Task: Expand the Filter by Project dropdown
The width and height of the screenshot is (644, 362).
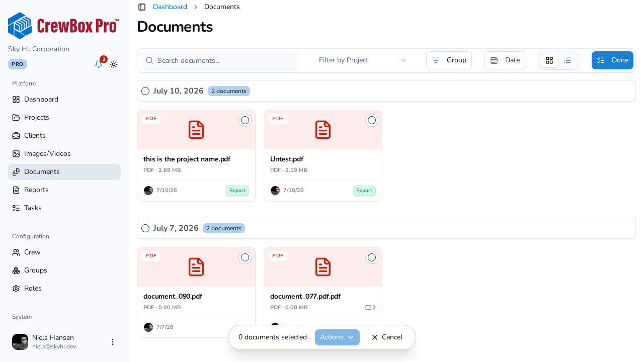Action: 363,60
